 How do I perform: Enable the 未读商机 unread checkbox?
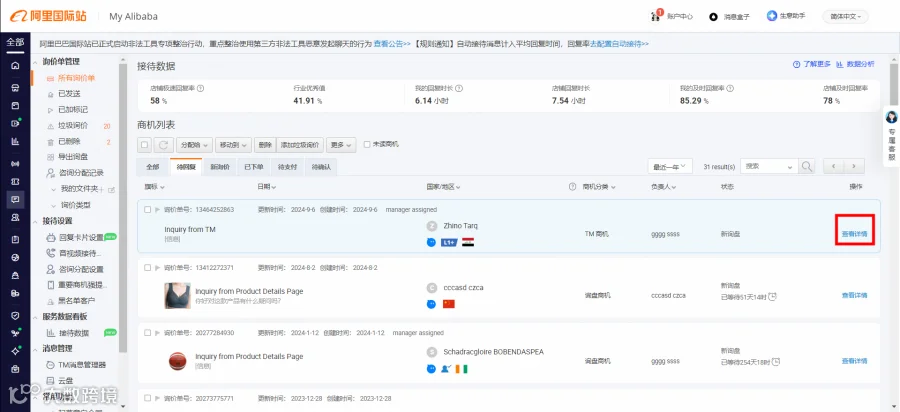367,145
